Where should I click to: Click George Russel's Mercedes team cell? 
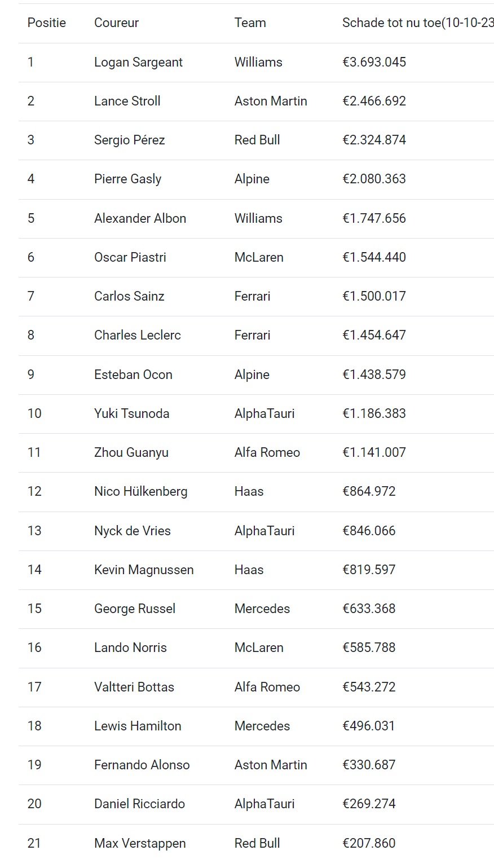click(x=262, y=609)
